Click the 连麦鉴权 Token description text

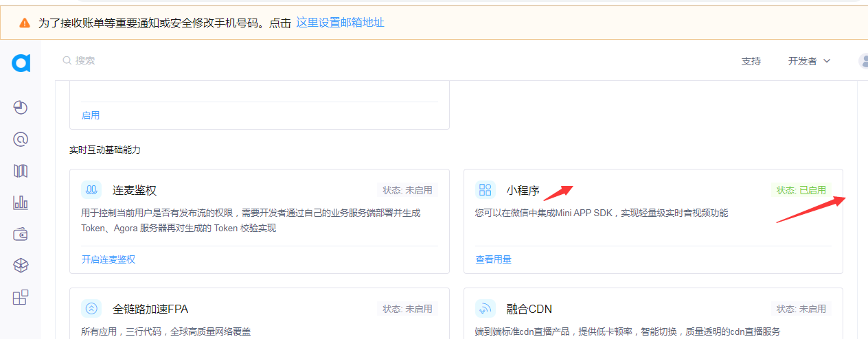point(251,220)
